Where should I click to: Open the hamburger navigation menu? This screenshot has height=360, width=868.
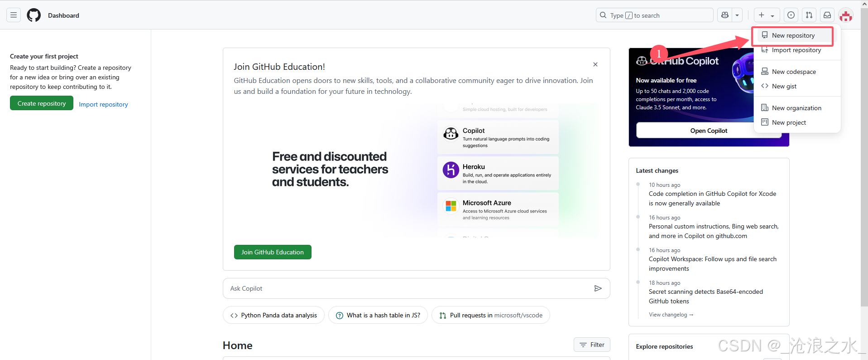14,15
